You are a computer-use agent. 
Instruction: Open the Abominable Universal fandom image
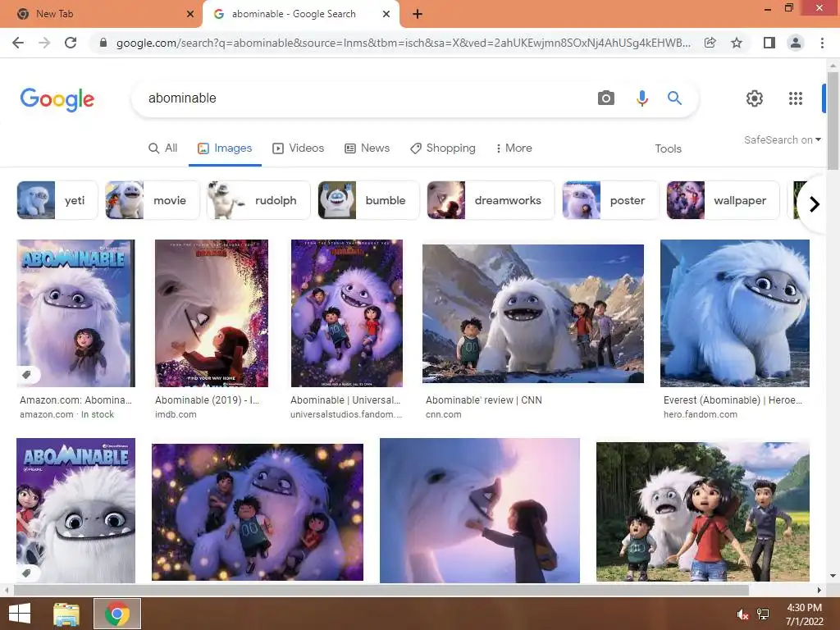(x=347, y=313)
